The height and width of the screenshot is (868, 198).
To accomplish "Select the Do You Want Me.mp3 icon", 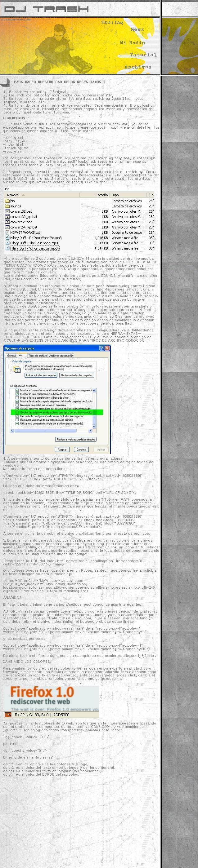I will coord(7,237).
